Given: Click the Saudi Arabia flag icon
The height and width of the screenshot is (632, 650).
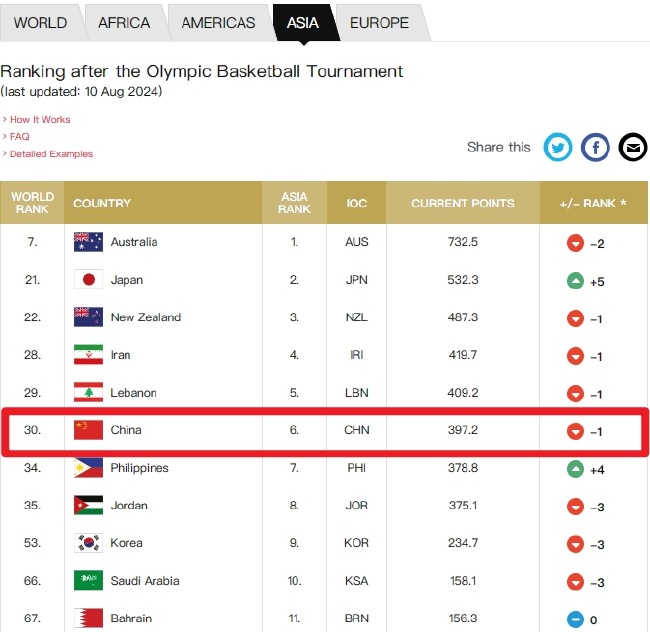Looking at the screenshot, I should coord(88,580).
